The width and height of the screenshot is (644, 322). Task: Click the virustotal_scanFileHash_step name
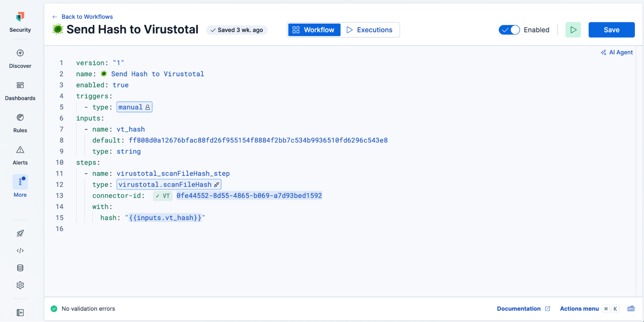173,174
